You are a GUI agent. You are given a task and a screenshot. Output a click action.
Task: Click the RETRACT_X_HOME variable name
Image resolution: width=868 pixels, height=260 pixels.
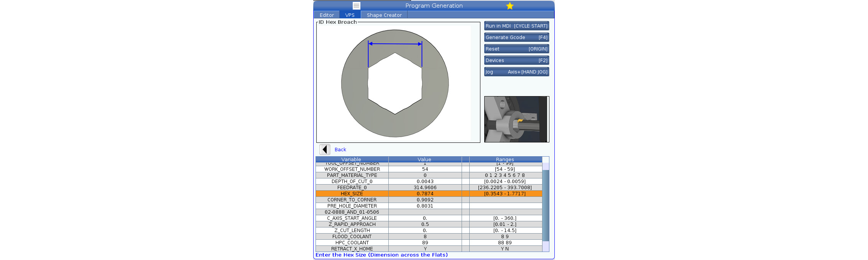click(x=352, y=249)
